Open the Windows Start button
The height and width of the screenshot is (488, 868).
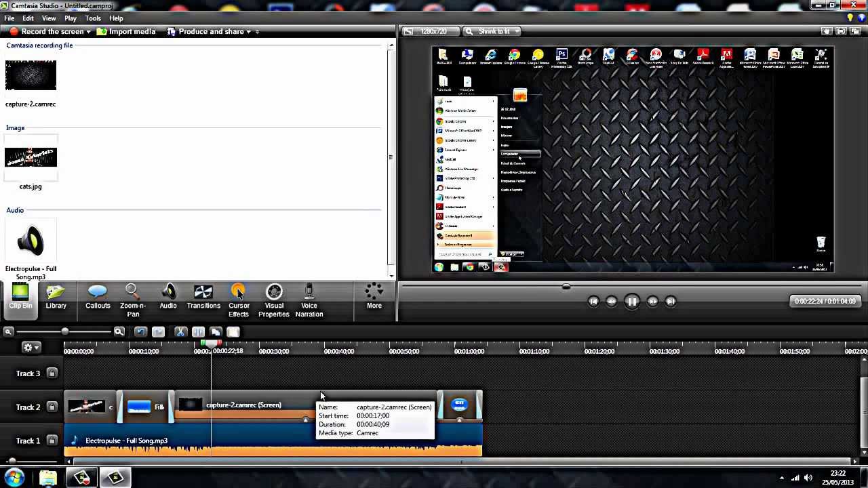(x=14, y=477)
